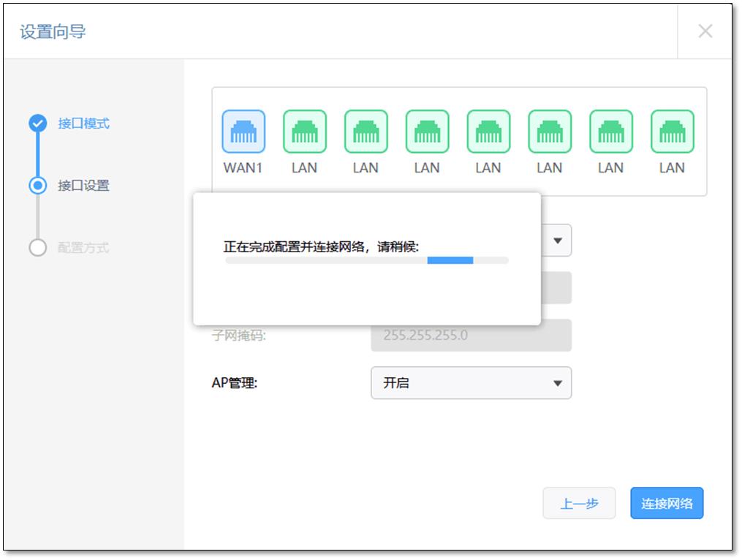The image size is (742, 560).
Task: Click the fifth LAN port icon
Action: point(549,132)
